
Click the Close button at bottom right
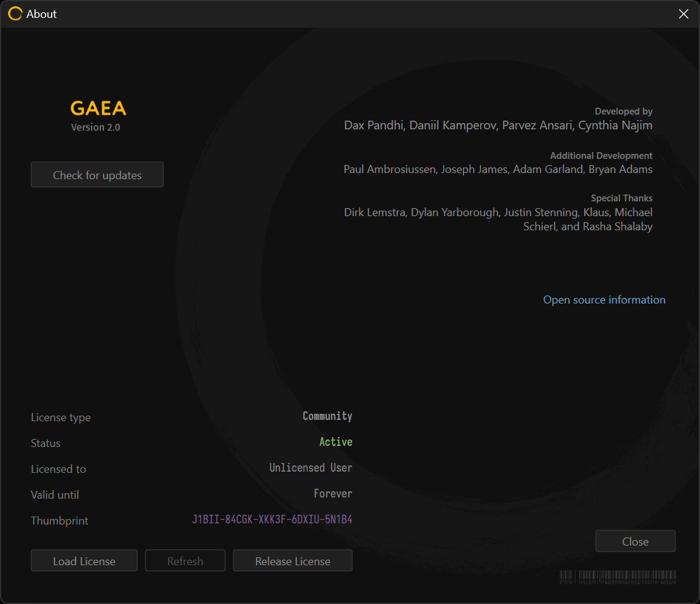[x=635, y=541]
